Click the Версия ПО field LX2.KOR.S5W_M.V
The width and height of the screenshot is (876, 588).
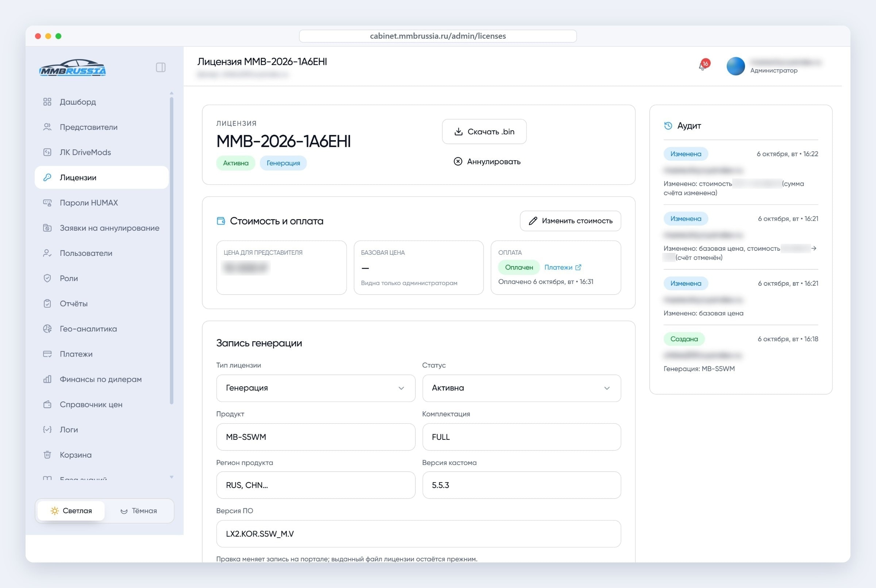419,534
